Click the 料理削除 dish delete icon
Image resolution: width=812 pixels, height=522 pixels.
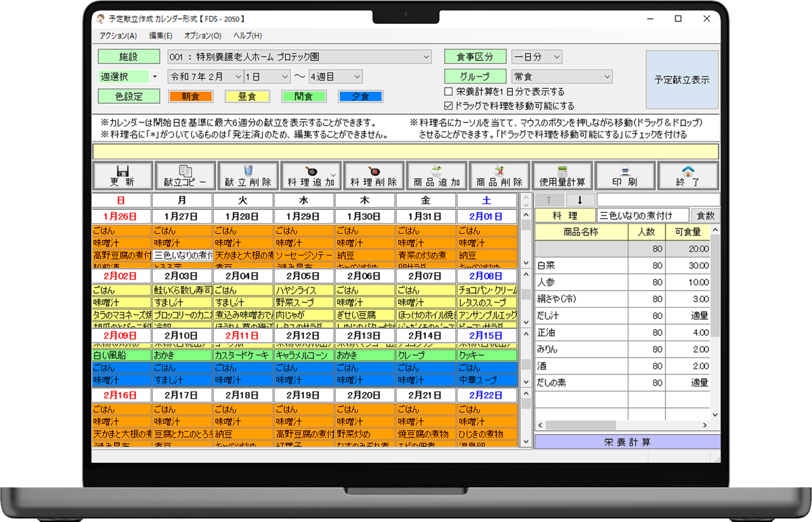click(x=374, y=175)
